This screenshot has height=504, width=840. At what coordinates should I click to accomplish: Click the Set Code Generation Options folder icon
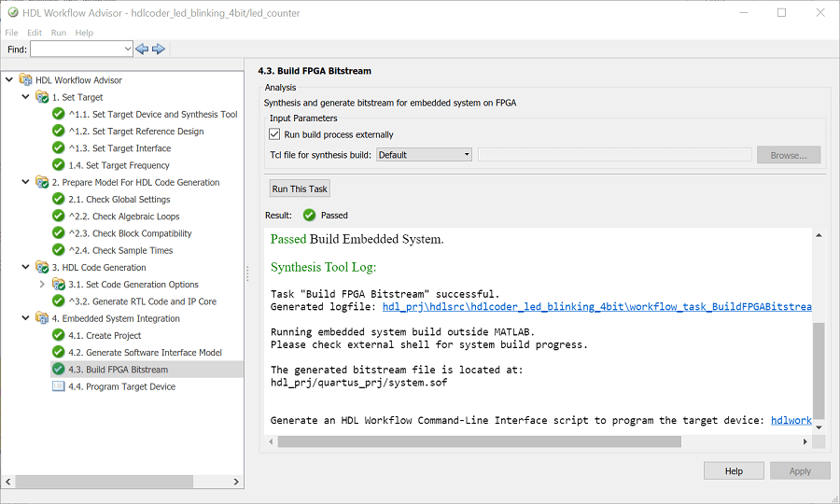click(x=59, y=285)
